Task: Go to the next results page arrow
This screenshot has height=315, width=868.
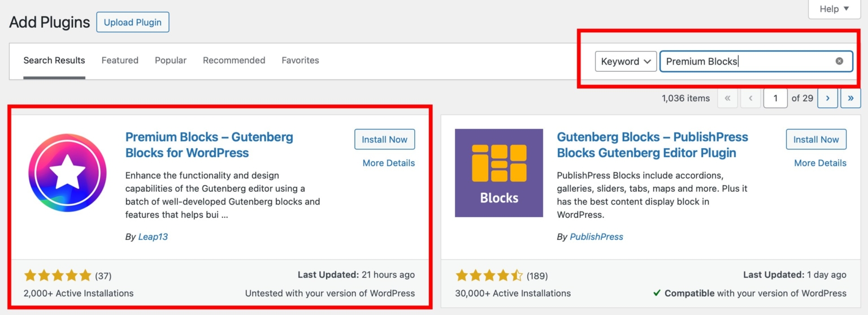Action: point(827,98)
